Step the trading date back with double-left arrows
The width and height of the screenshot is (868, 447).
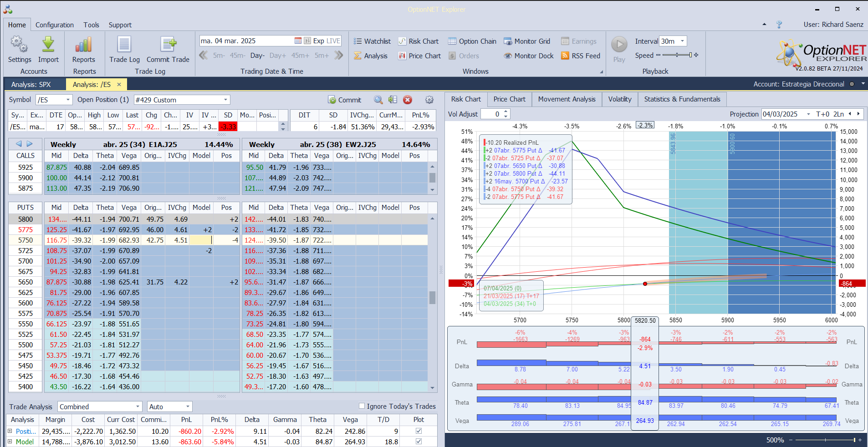pyautogui.click(x=204, y=56)
